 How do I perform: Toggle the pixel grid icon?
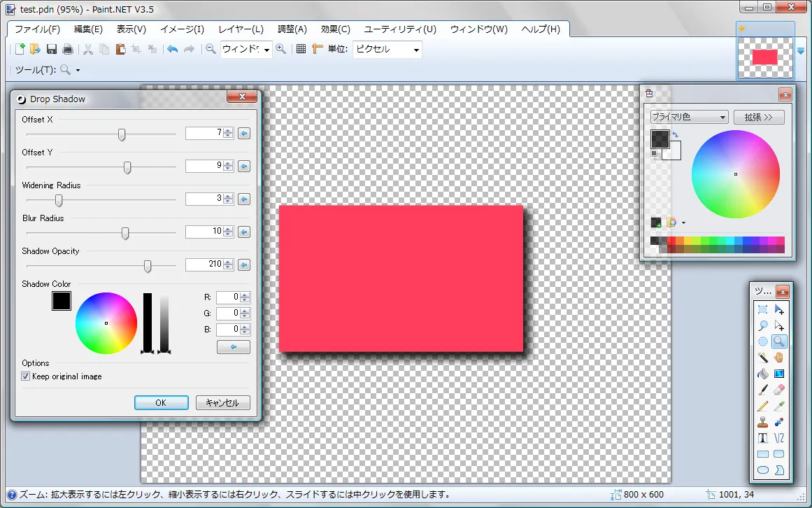click(x=301, y=49)
